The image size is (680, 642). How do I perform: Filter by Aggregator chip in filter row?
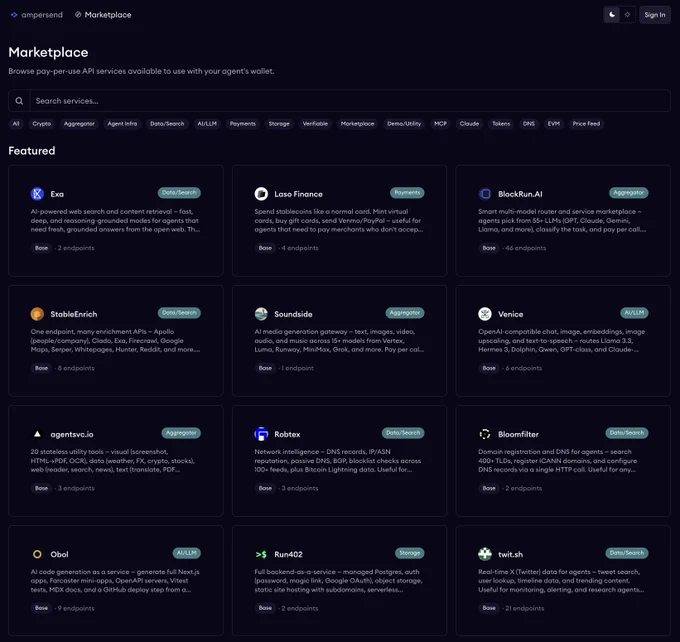[79, 124]
